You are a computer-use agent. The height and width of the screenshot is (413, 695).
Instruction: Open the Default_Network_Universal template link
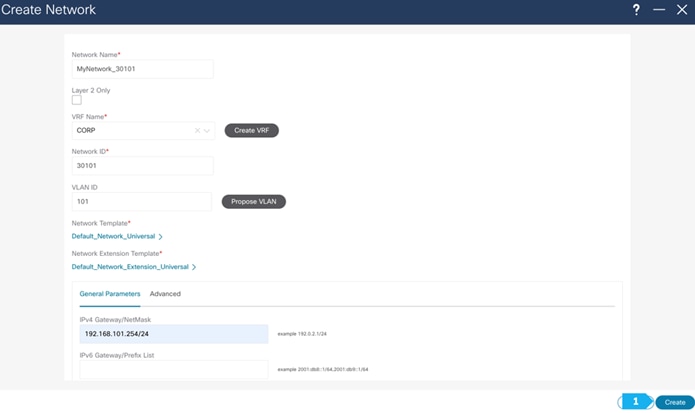point(113,236)
